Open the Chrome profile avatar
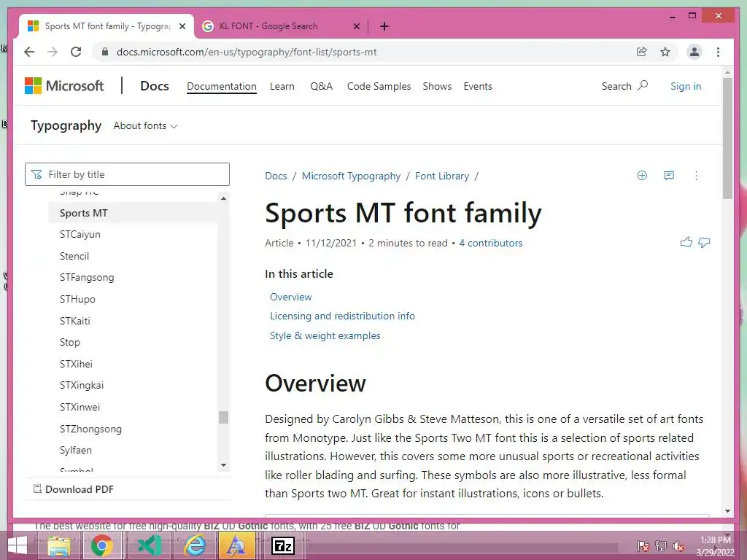 (694, 52)
